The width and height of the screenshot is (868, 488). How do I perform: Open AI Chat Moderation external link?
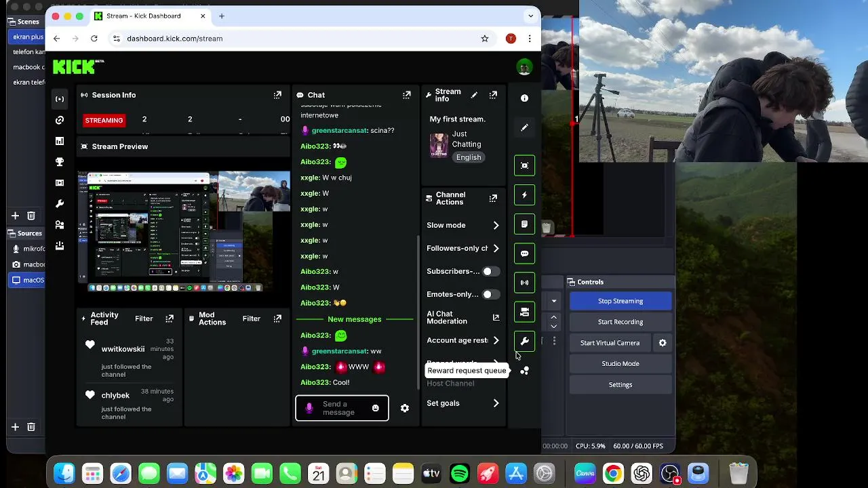point(496,317)
